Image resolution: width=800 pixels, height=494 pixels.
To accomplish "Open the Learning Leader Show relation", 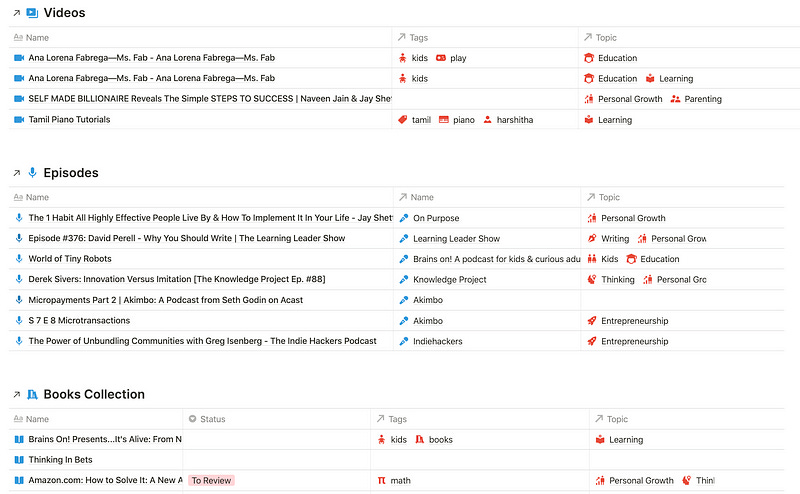I will tap(457, 238).
